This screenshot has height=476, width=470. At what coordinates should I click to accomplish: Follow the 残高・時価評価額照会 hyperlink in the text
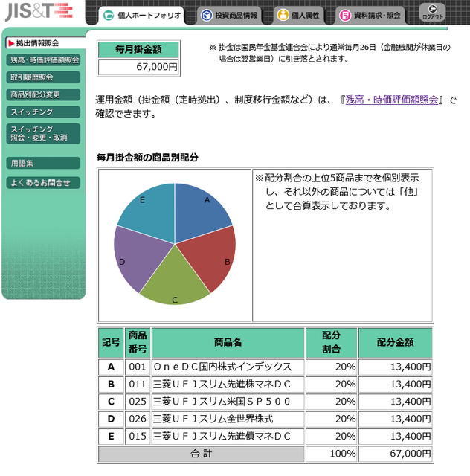(x=392, y=100)
